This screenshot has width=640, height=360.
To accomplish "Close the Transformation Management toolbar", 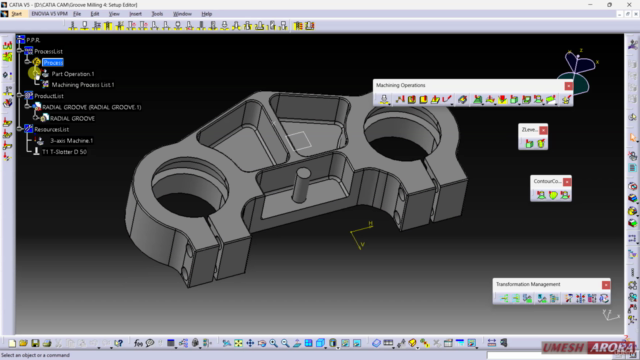I will pyautogui.click(x=606, y=284).
